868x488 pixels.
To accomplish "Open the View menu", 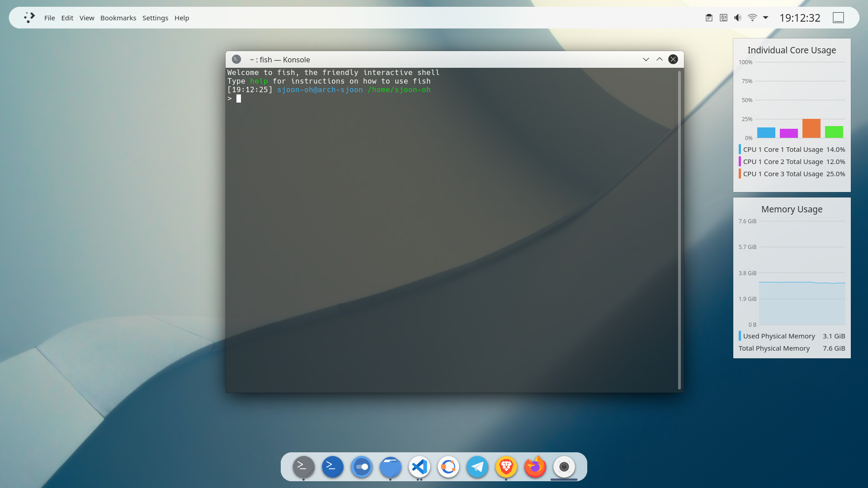I will tap(87, 18).
